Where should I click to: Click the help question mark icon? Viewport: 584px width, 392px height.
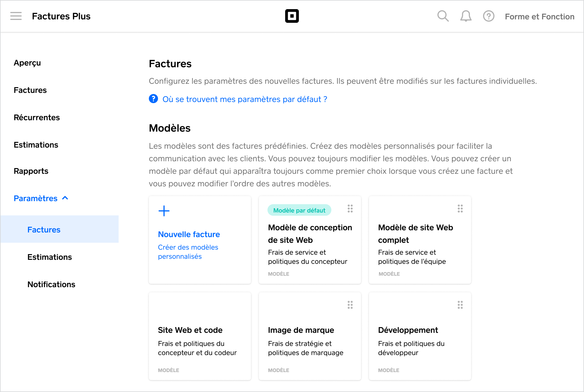coord(488,16)
